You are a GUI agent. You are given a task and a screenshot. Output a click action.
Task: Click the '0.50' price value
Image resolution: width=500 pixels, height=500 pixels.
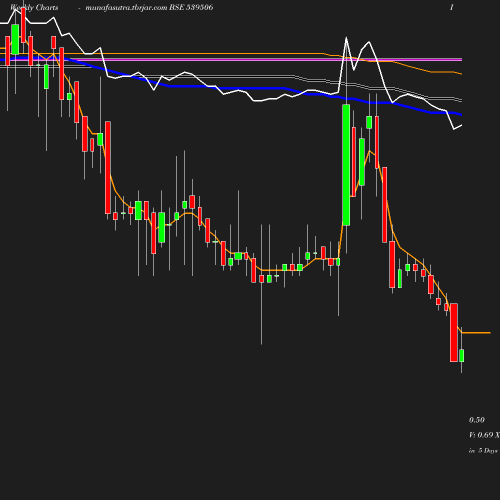coord(477,420)
